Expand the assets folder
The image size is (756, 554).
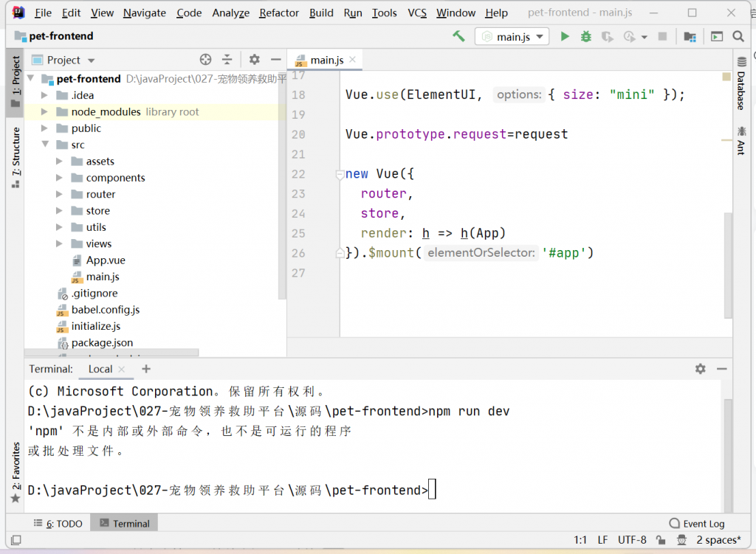59,161
